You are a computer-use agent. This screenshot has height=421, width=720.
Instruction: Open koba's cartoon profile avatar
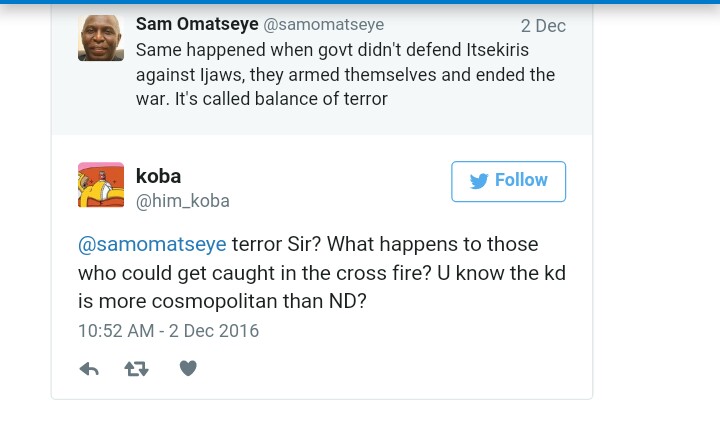pyautogui.click(x=101, y=185)
